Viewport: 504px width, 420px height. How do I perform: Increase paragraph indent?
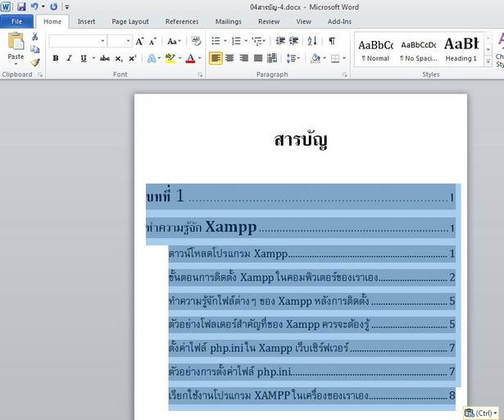pos(293,41)
